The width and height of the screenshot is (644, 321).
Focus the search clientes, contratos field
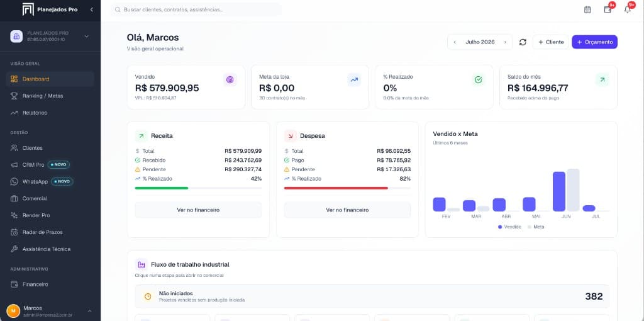point(196,9)
